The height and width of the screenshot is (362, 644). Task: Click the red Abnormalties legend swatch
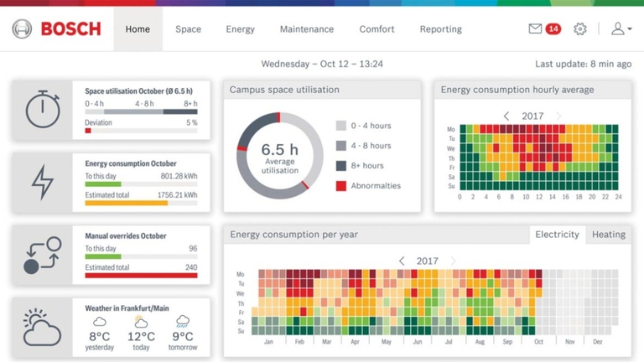point(341,186)
